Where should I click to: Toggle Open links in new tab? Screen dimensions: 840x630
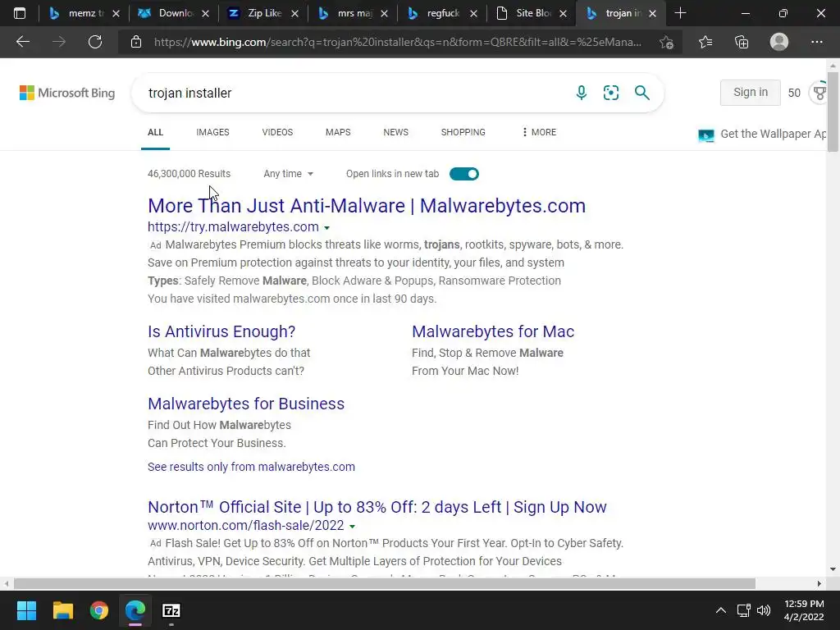click(x=464, y=174)
